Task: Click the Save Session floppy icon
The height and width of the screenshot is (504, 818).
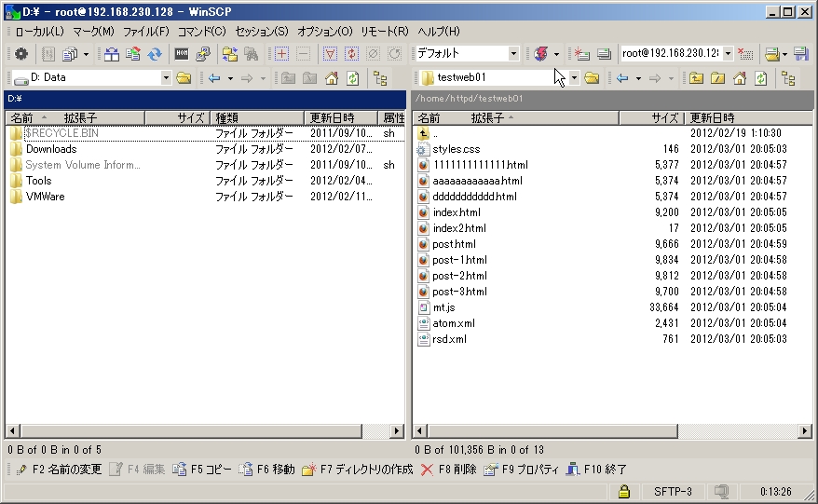Action: [x=800, y=53]
